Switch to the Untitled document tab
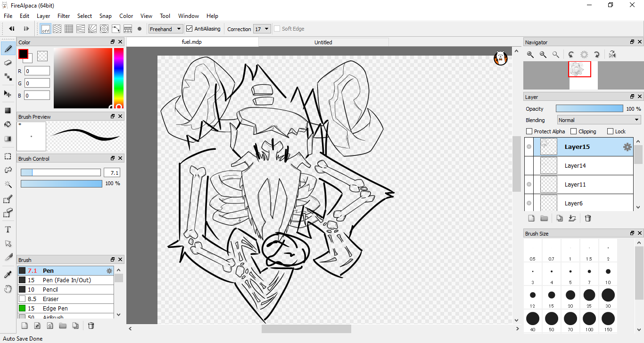644x343 pixels. click(323, 42)
